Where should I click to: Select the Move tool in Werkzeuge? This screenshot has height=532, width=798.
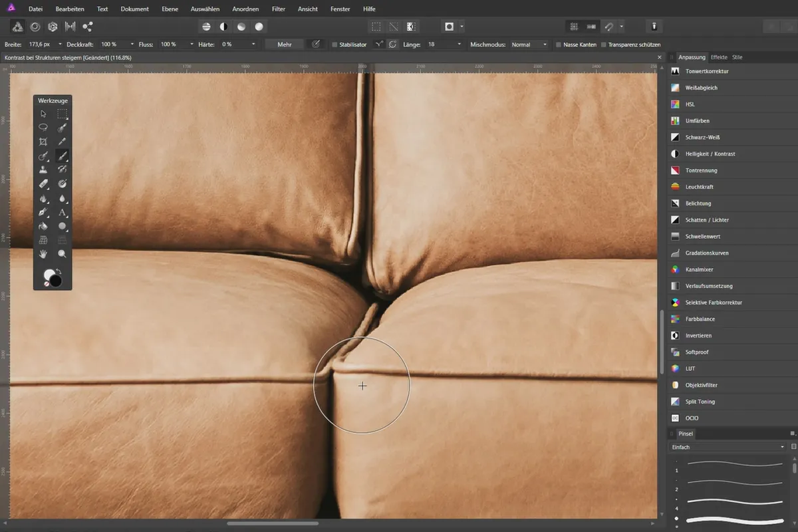coord(43,114)
